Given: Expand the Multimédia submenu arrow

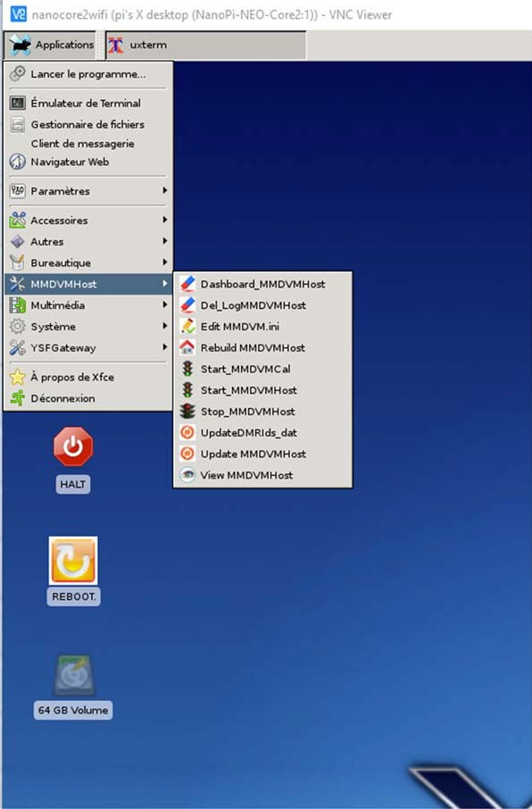Looking at the screenshot, I should (164, 304).
